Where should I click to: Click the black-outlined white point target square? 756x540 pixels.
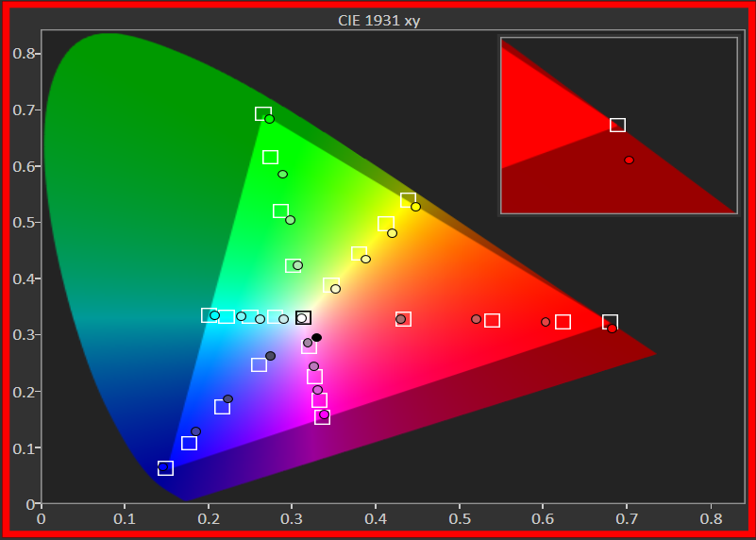[x=303, y=318]
